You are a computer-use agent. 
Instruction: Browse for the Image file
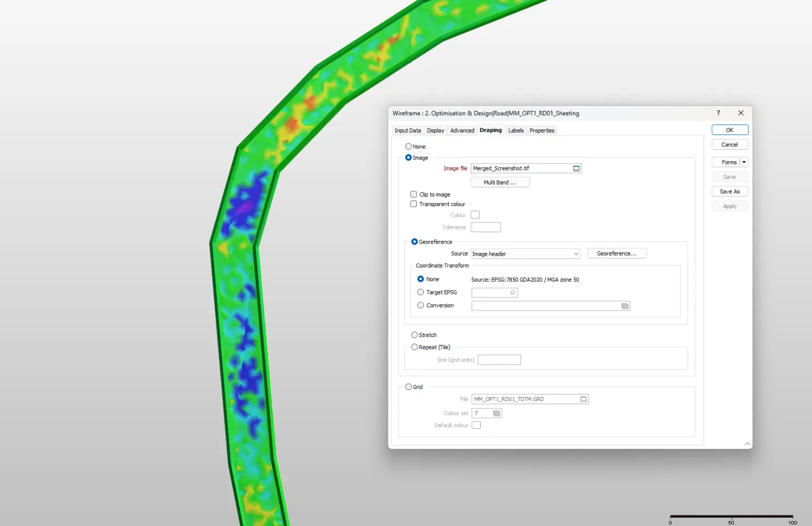pos(576,168)
